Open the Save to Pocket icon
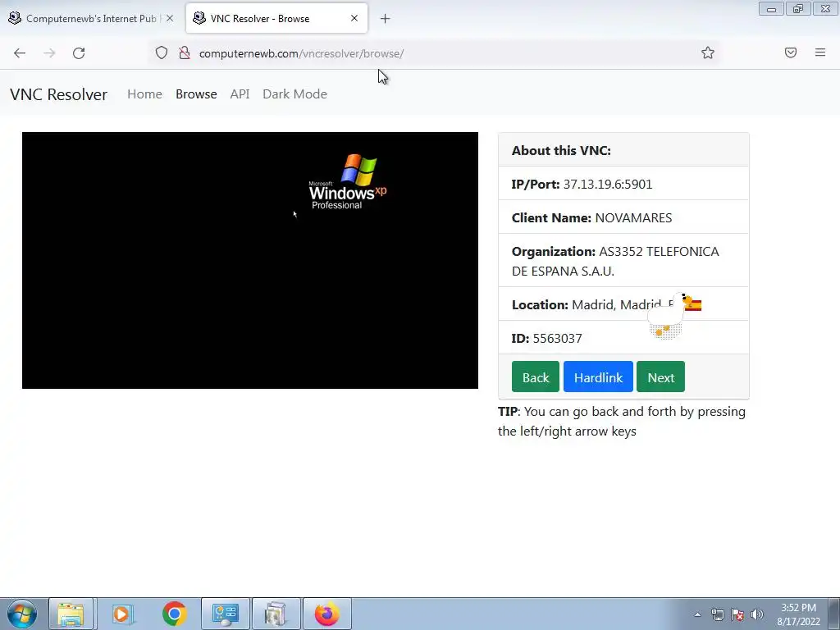 (790, 52)
